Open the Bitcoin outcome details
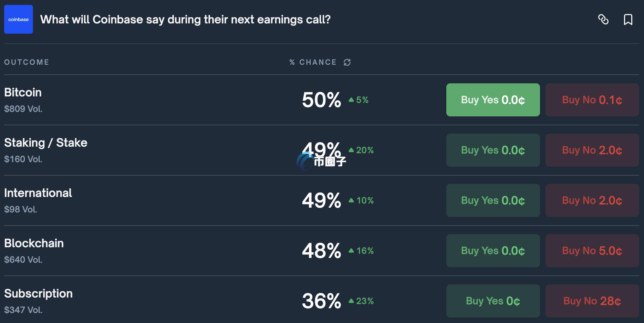The image size is (644, 323). click(23, 92)
